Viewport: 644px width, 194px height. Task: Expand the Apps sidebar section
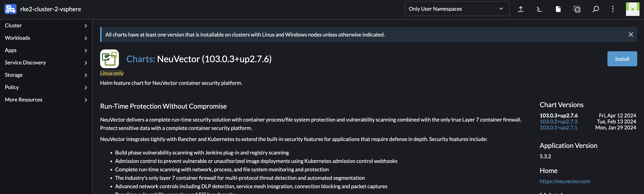(46, 50)
